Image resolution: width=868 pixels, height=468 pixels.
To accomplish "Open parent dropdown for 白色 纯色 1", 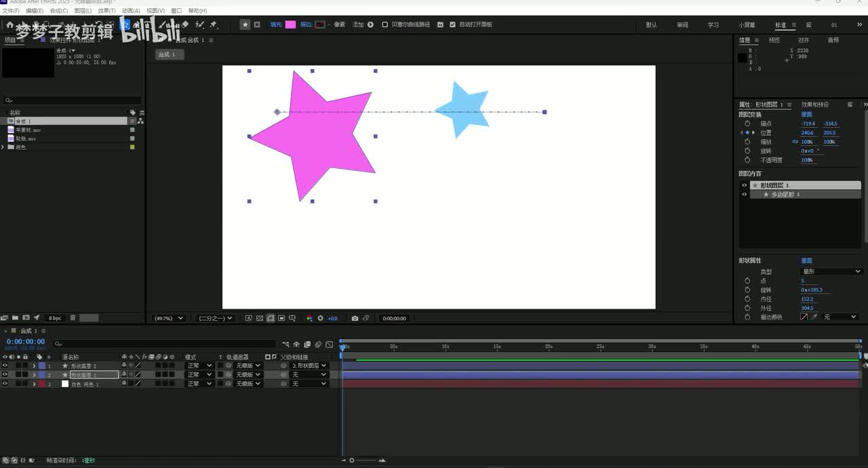I will [309, 384].
